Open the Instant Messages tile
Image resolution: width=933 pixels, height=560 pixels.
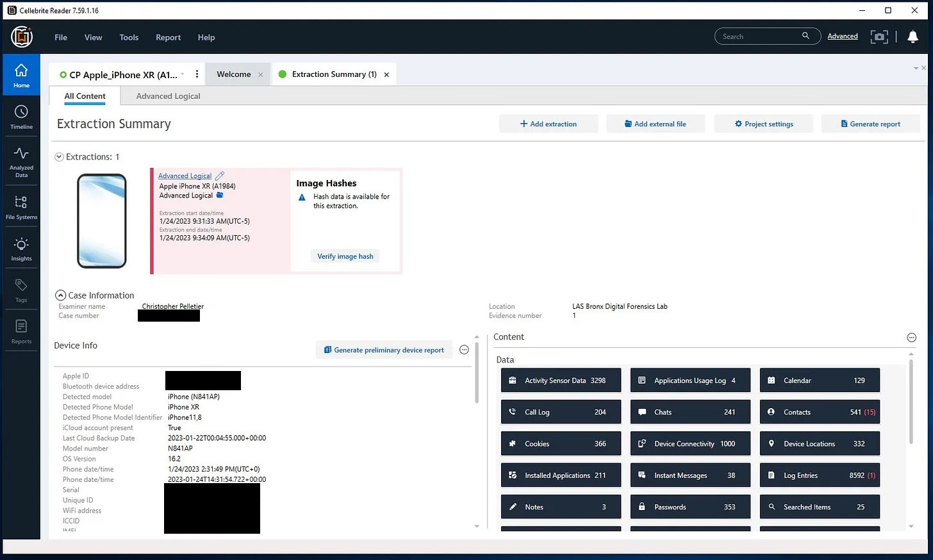click(690, 475)
